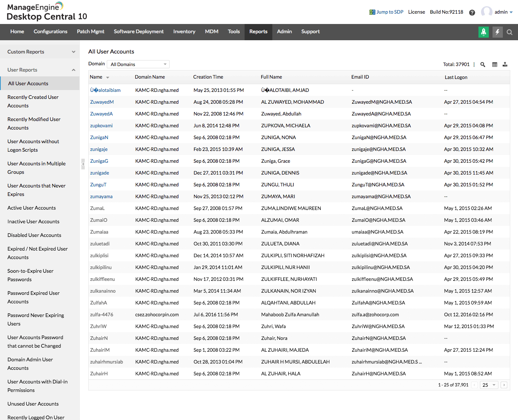Click the admin user avatar
This screenshot has height=420, width=518.
(x=487, y=12)
